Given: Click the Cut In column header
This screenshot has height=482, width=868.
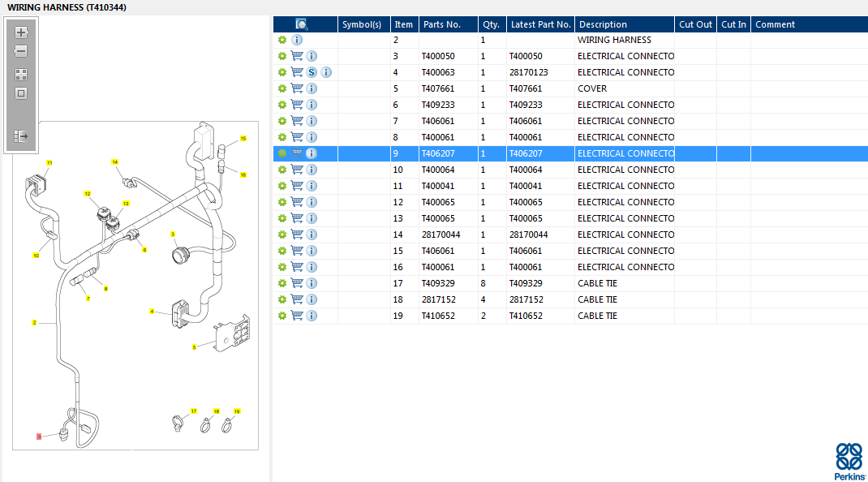Looking at the screenshot, I should pos(733,24).
